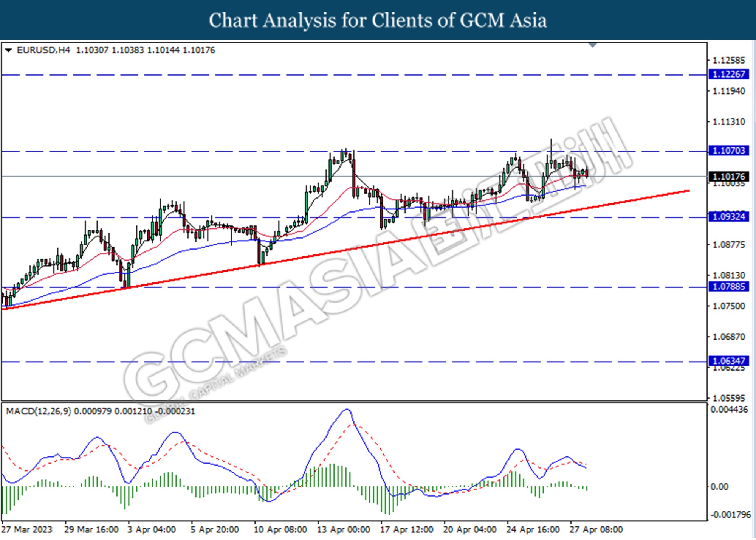Click the current price label 1.10176
Viewport: 756px width, 540px height.
(x=728, y=177)
